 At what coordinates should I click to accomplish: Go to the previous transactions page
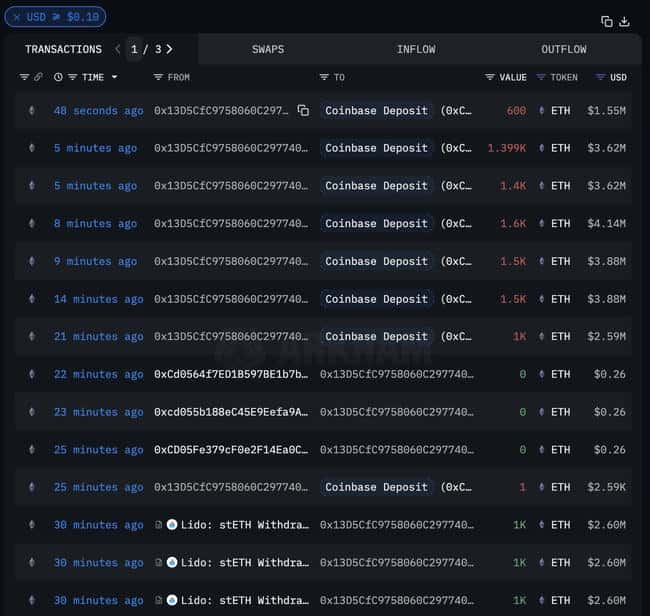tap(117, 49)
